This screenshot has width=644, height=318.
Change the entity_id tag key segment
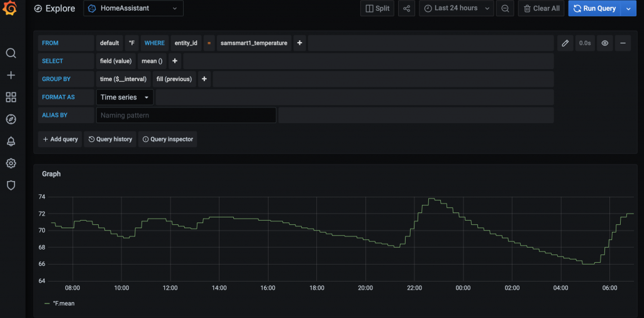[x=186, y=43]
